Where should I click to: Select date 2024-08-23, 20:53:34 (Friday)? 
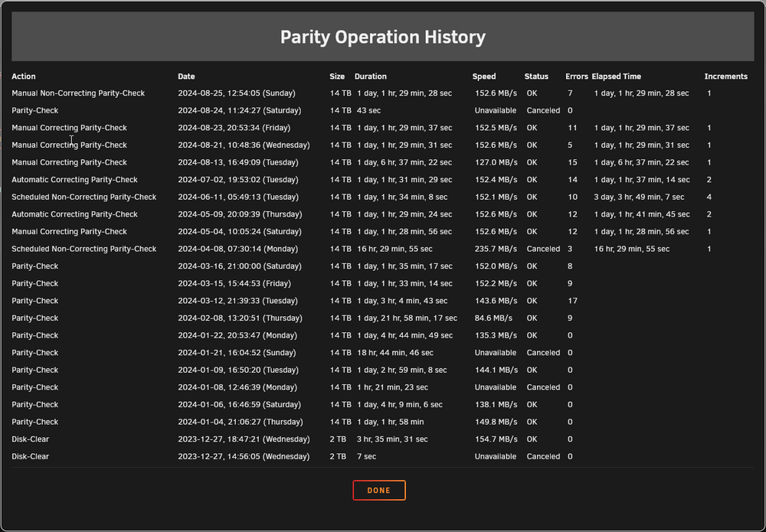pos(234,128)
